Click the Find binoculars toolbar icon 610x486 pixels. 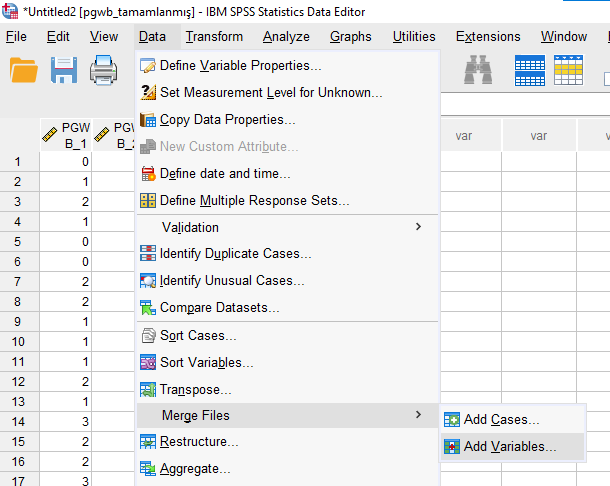point(478,70)
